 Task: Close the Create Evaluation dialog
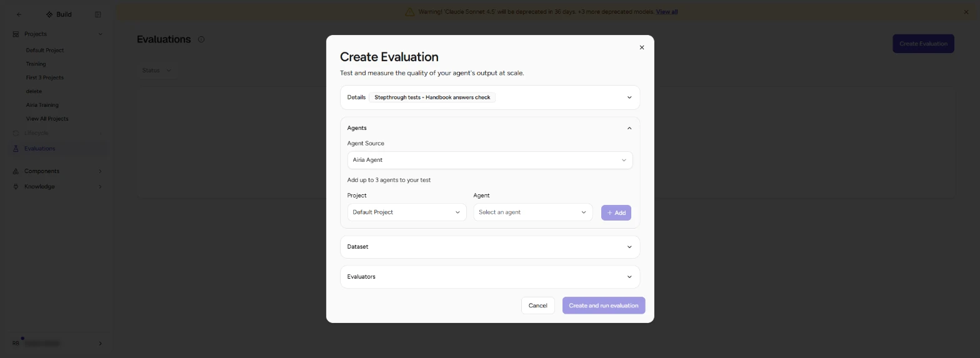pyautogui.click(x=641, y=47)
